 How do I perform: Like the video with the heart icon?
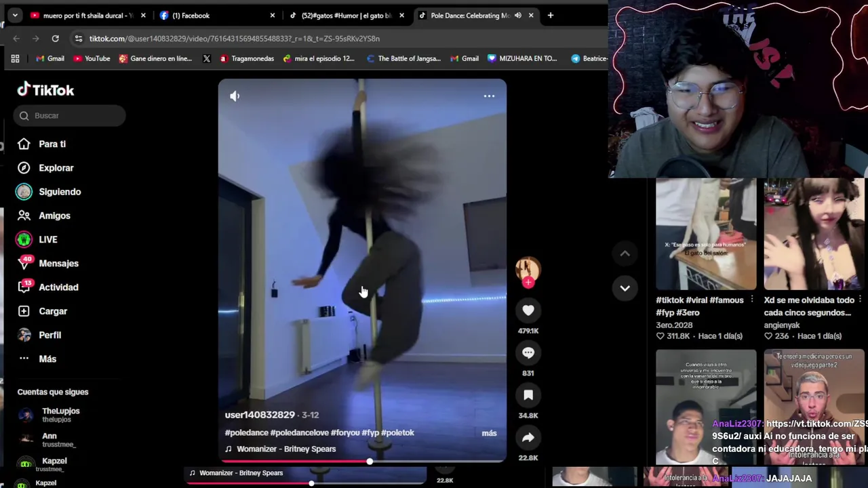528,310
